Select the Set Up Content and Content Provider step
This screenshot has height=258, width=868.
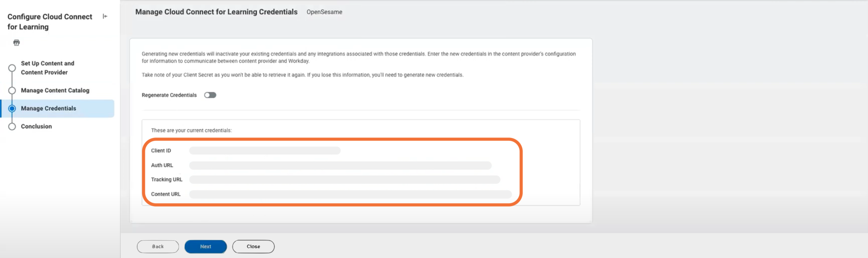coord(48,68)
